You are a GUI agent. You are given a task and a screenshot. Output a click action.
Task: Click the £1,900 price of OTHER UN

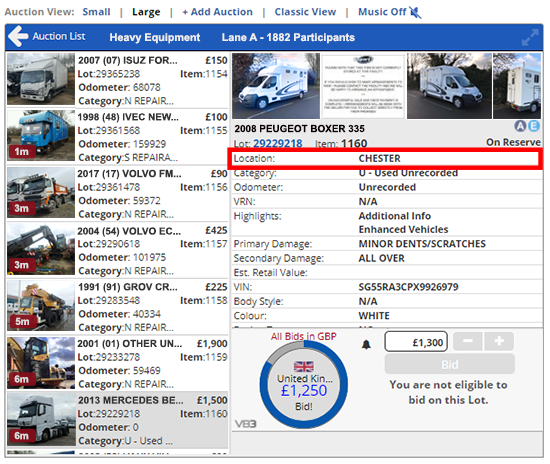click(212, 344)
